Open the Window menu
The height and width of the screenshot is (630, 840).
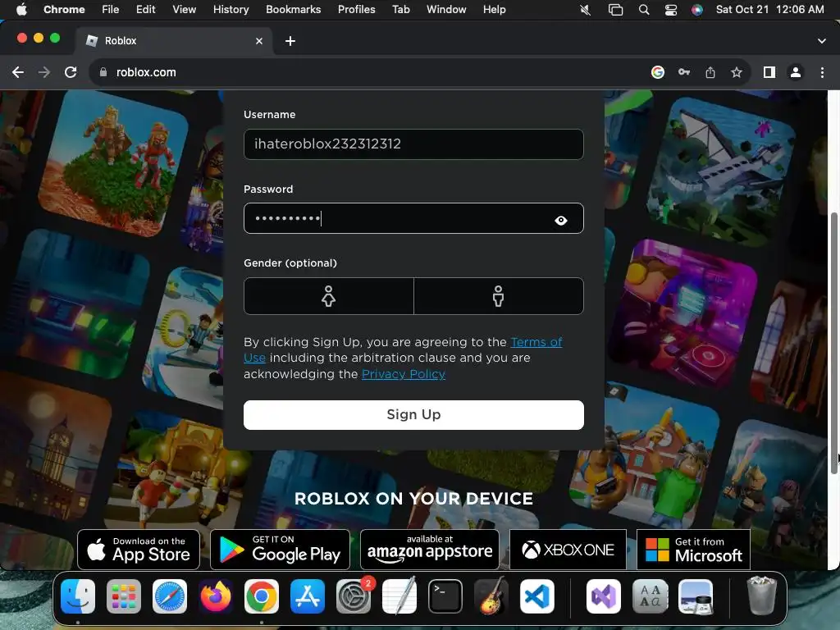coord(446,10)
